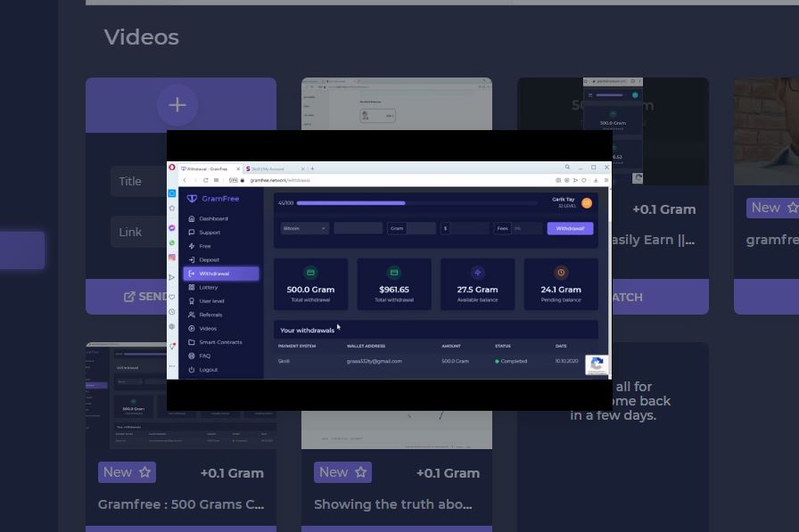
Task: Click the GramFree logo
Action: (x=213, y=199)
